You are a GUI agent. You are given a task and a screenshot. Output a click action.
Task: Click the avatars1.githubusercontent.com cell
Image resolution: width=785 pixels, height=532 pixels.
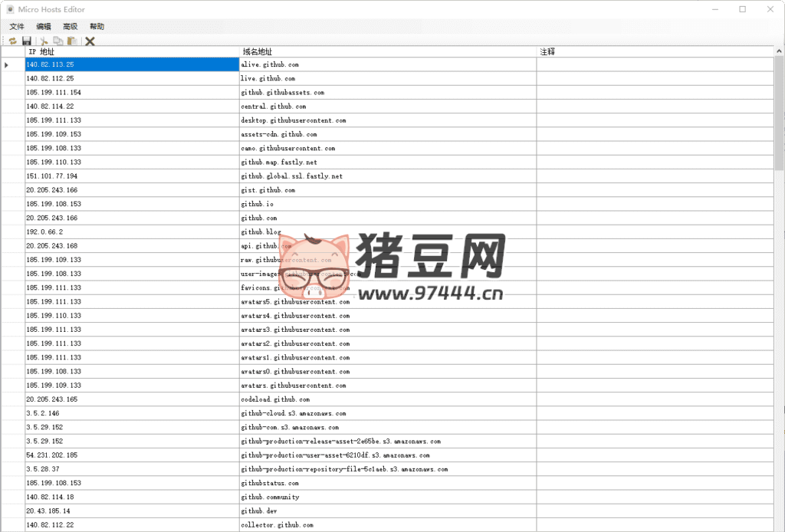[x=387, y=358]
